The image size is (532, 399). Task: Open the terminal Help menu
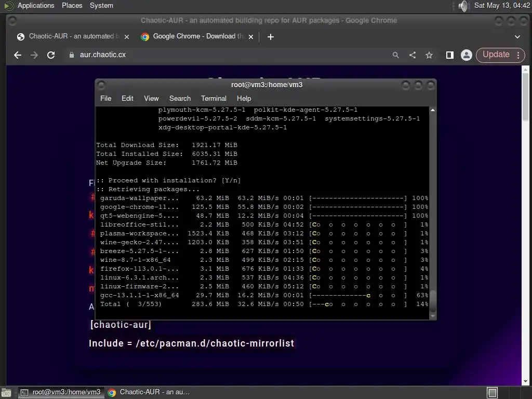click(x=244, y=98)
